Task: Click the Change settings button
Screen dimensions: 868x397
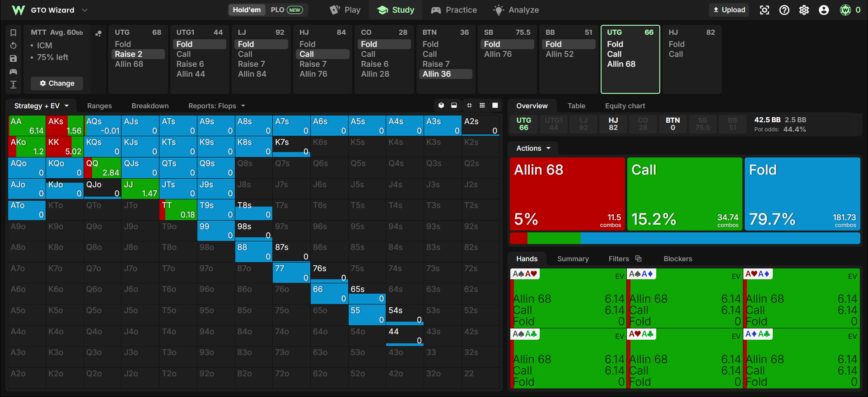Action: (57, 83)
